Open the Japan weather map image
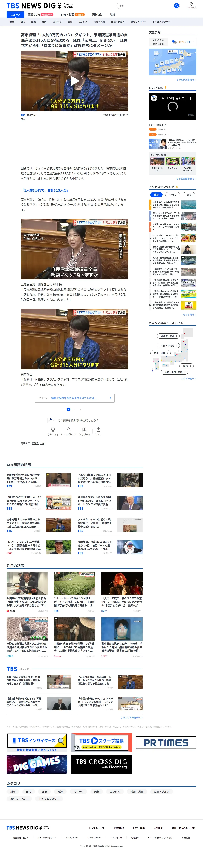Viewport: 203px width, 868px height. point(172,62)
